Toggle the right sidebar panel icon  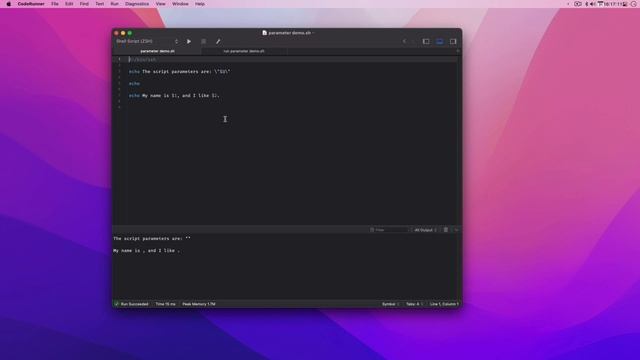pos(453,41)
